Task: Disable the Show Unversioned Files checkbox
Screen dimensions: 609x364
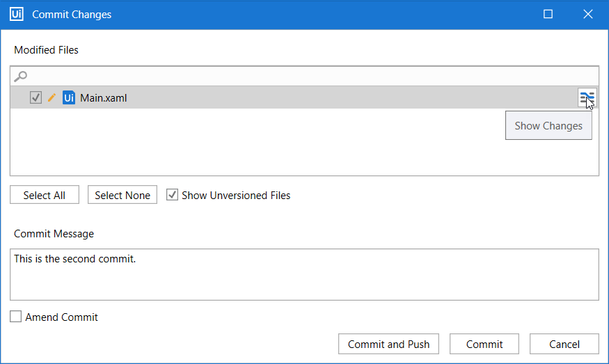Action: coord(173,195)
